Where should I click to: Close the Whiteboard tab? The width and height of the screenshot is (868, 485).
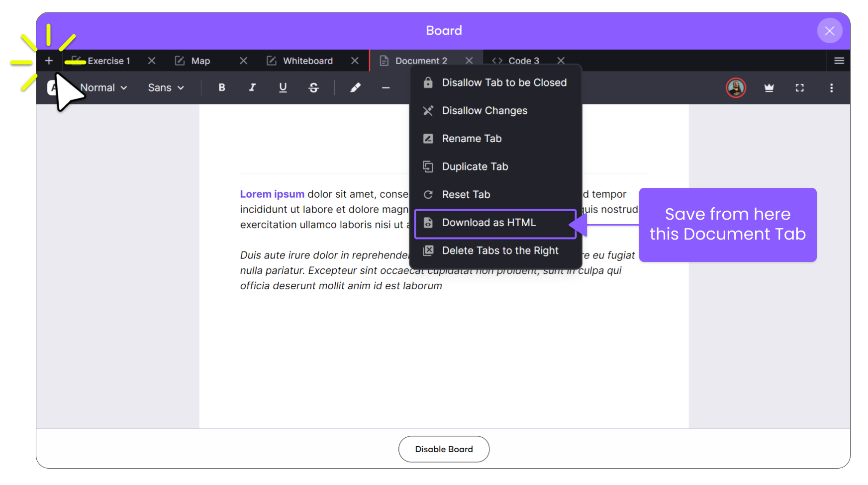[355, 61]
